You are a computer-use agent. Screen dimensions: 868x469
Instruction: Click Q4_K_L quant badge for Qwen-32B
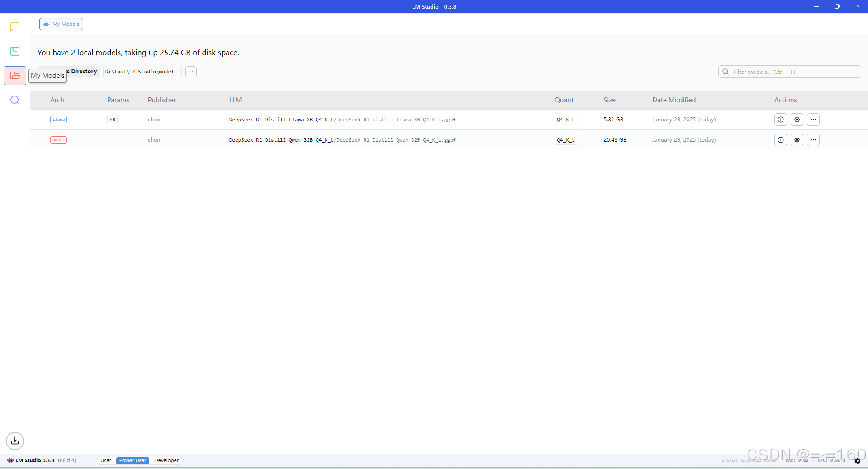tap(565, 140)
